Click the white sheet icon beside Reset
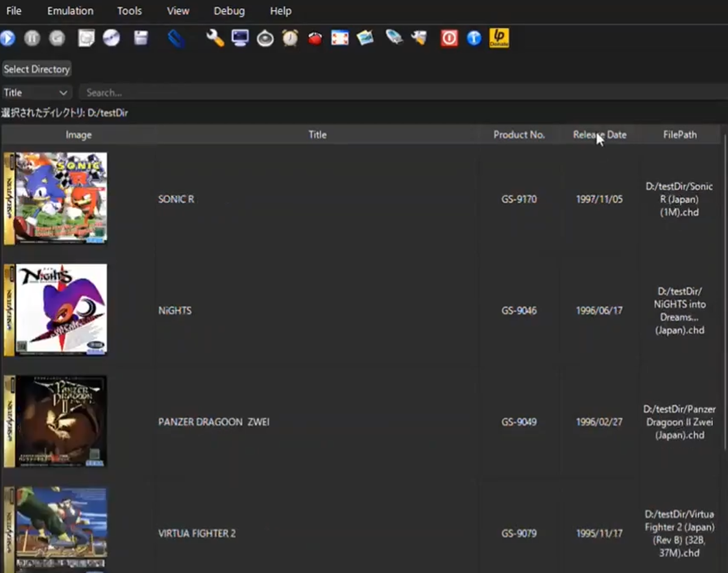Viewport: 728px width, 573px height. point(86,38)
